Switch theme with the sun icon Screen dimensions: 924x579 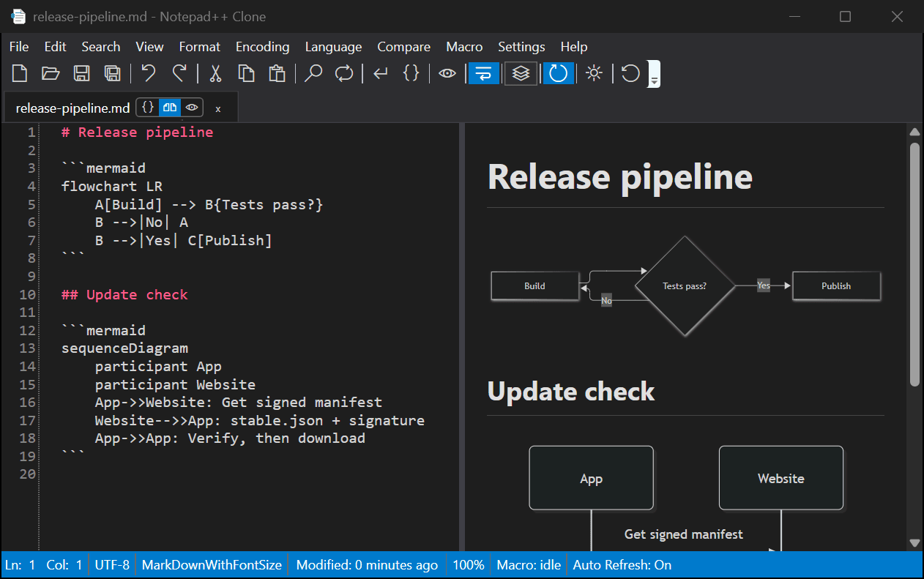(x=594, y=73)
